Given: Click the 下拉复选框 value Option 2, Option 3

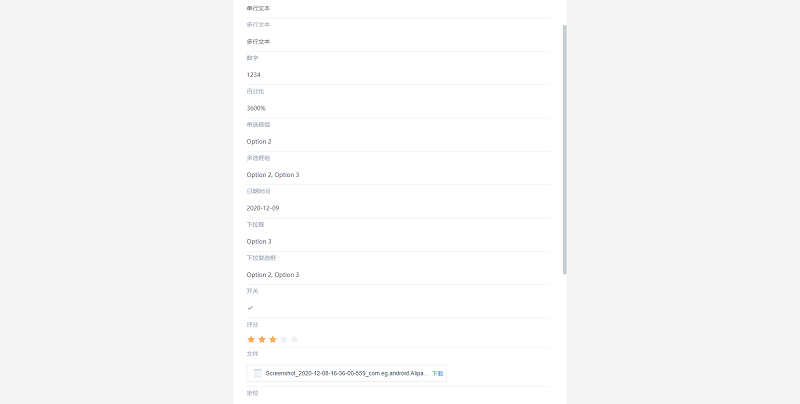Looking at the screenshot, I should pyautogui.click(x=273, y=275).
